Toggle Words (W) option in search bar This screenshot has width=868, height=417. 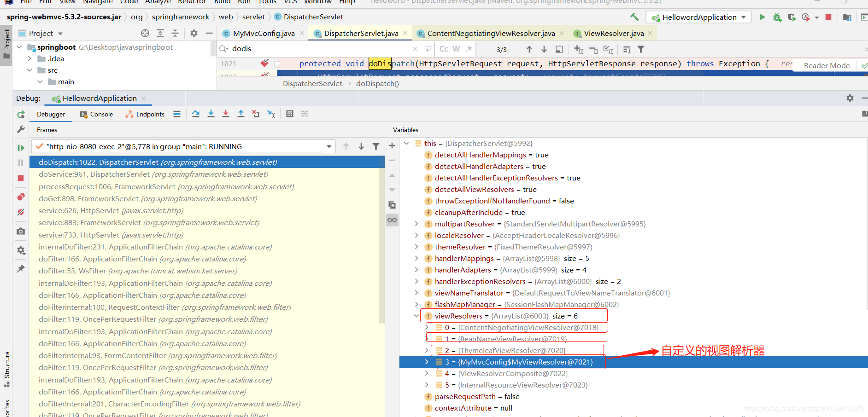coord(456,49)
